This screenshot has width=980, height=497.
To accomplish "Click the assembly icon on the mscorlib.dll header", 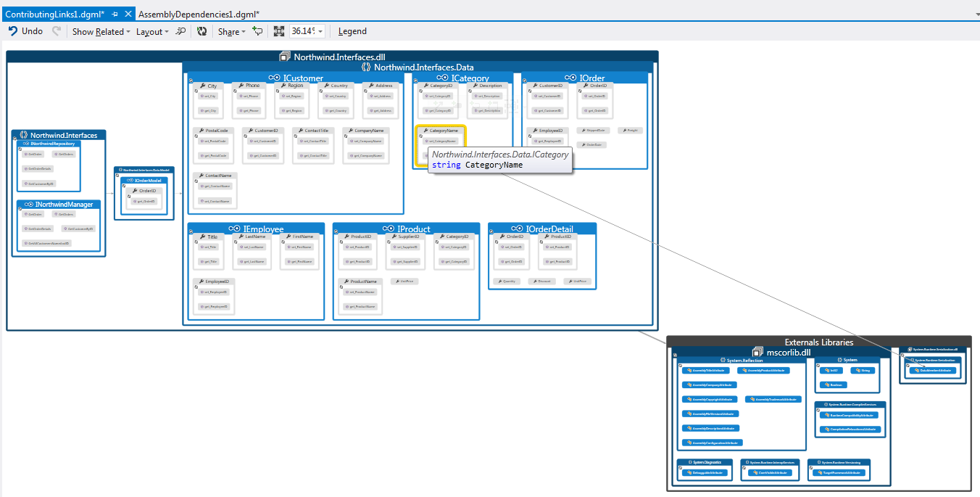I will pyautogui.click(x=757, y=352).
